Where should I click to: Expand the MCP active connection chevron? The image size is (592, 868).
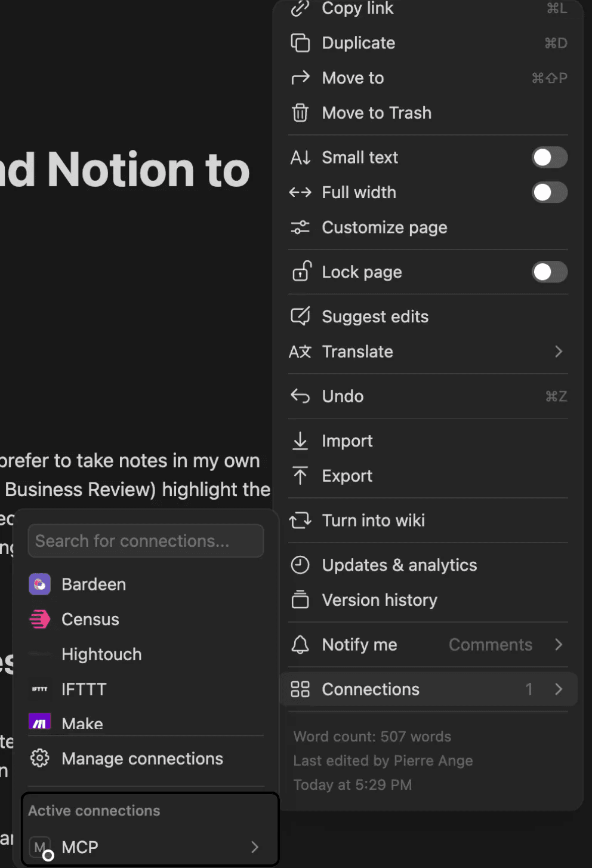point(255,847)
